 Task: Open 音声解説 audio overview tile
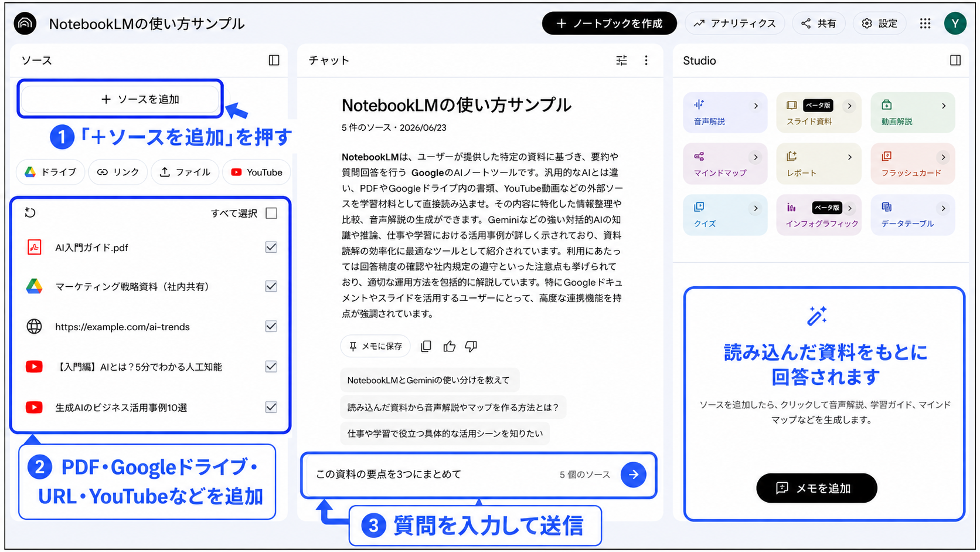pyautogui.click(x=725, y=113)
